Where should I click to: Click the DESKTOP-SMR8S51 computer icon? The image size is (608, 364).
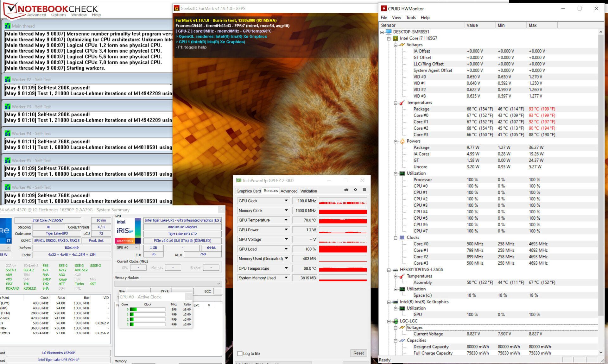click(x=389, y=32)
